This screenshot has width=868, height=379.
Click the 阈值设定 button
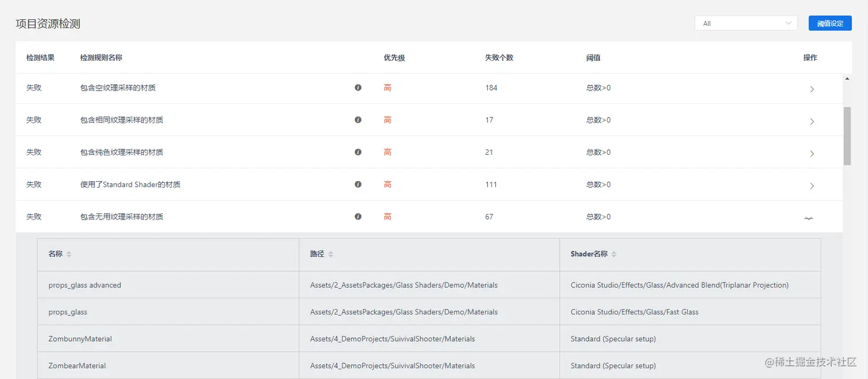pos(830,24)
